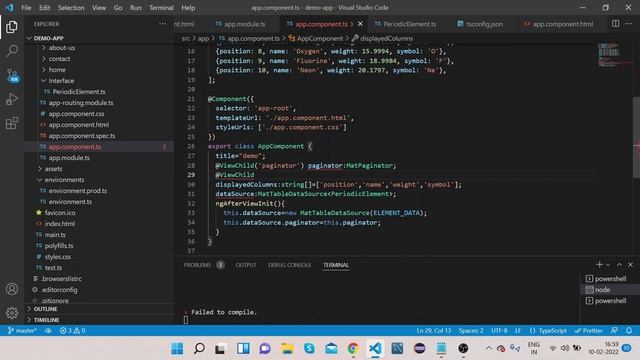Click the Prettier status bar item
Image resolution: width=640 pixels, height=360 pixels.
pos(588,330)
